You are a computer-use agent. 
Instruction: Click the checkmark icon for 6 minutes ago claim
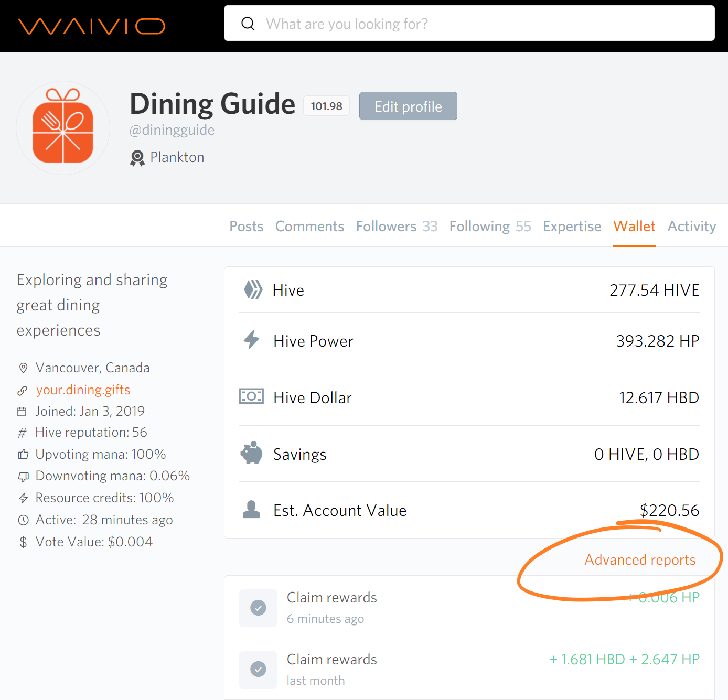(258, 608)
